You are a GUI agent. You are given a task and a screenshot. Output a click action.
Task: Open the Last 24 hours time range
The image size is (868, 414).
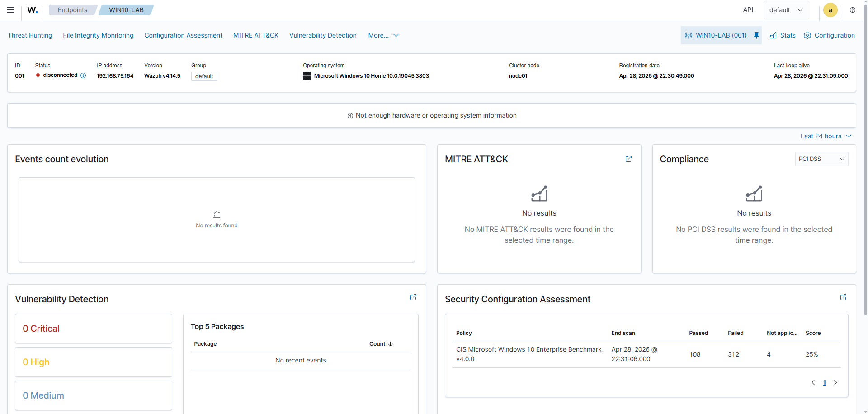click(826, 136)
